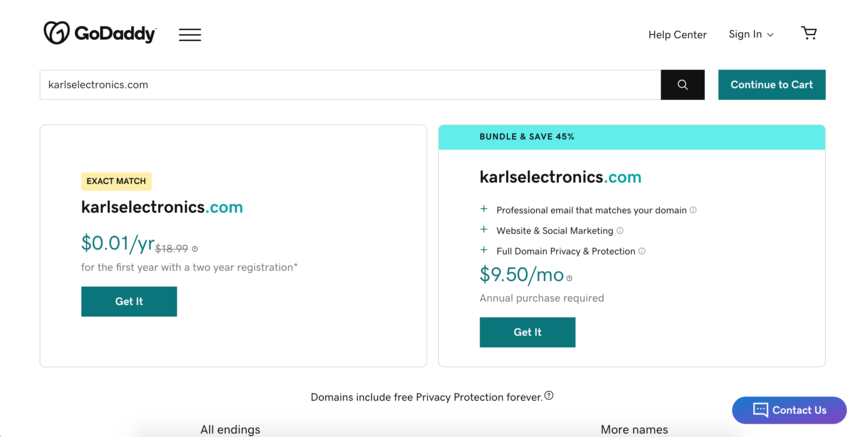Open the shopping cart
The height and width of the screenshot is (437, 864).
809,34
